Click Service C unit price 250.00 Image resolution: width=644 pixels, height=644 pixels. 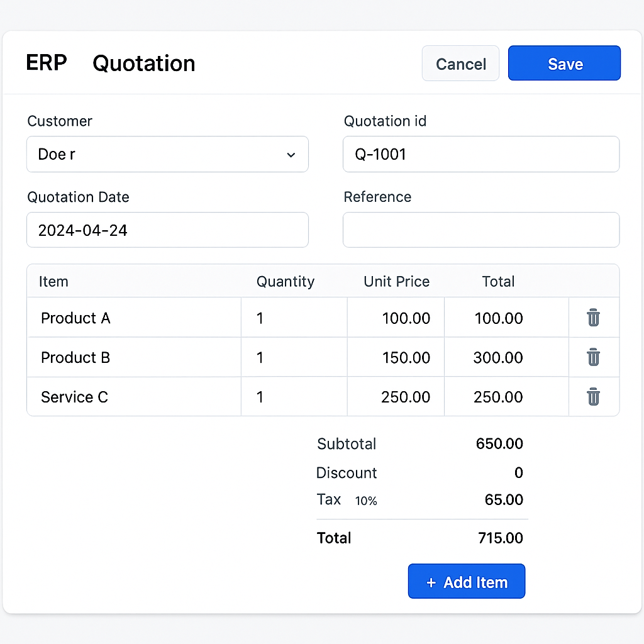[406, 397]
